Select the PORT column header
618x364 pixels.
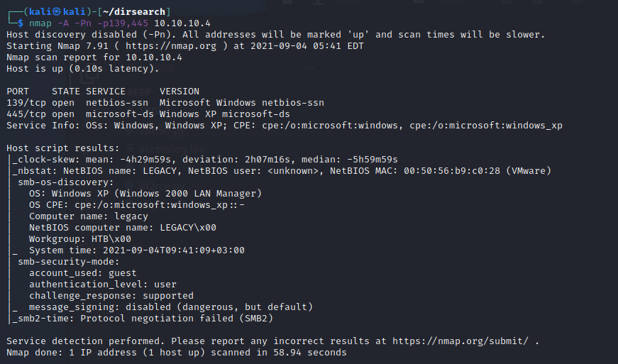(18, 92)
